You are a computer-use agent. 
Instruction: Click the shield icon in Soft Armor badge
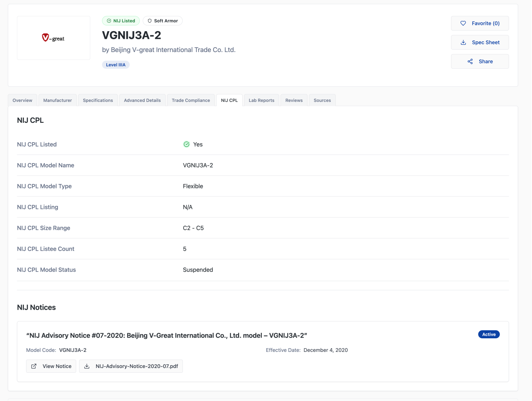click(150, 21)
